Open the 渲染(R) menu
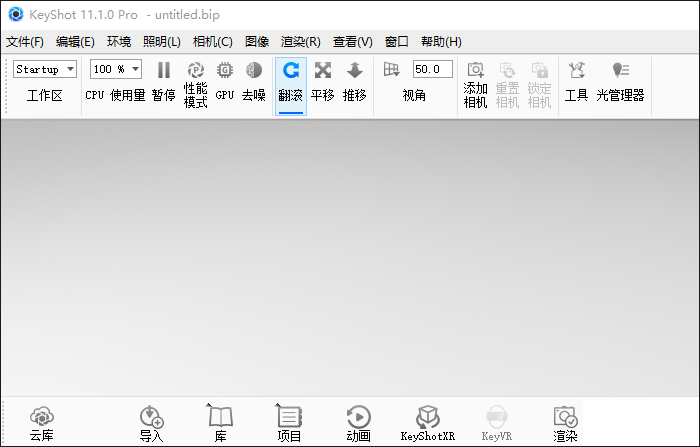This screenshot has width=700, height=447. click(x=300, y=42)
